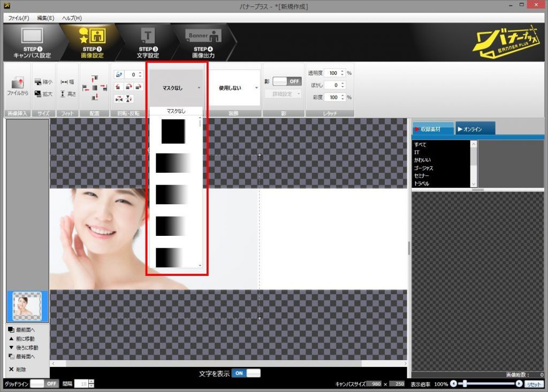Click the category list down arrow
The image size is (548, 392).
click(474, 184)
